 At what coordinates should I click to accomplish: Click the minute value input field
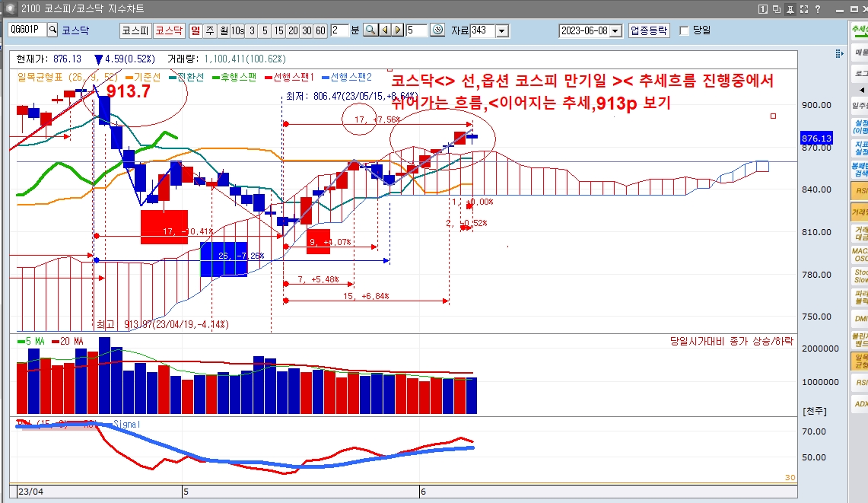tap(339, 30)
